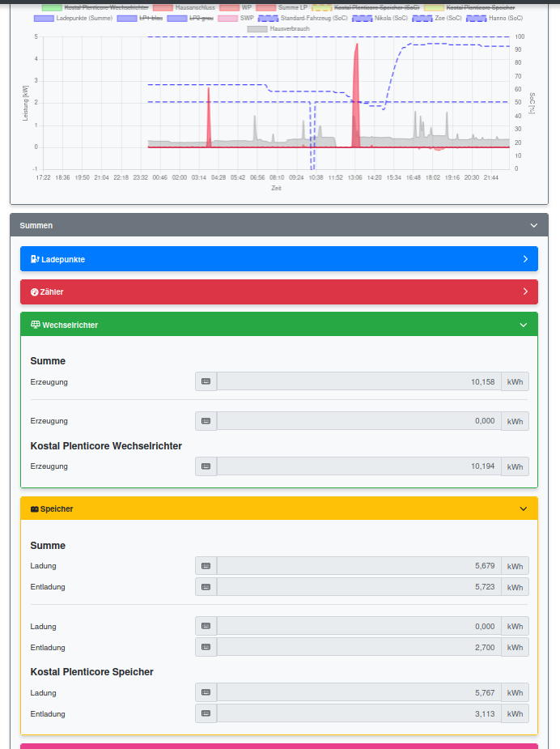Click the Ladung field showing 0,000
The height and width of the screenshot is (749, 560).
click(359, 626)
